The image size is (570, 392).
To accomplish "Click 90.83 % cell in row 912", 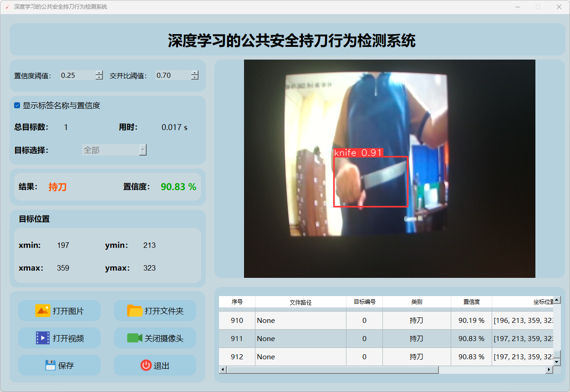I will [x=471, y=357].
